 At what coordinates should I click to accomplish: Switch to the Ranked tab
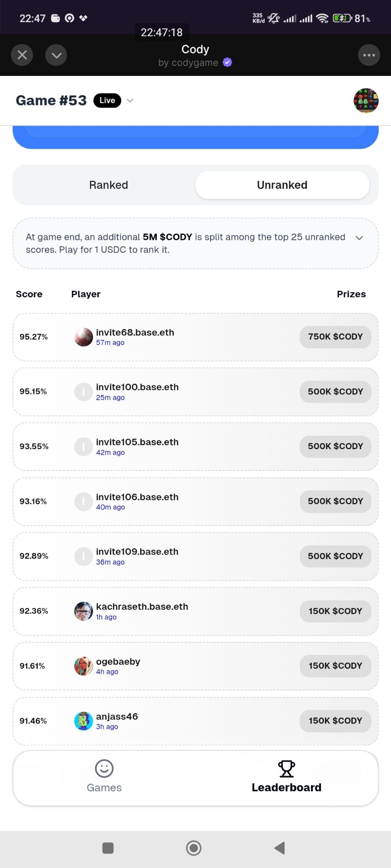109,185
